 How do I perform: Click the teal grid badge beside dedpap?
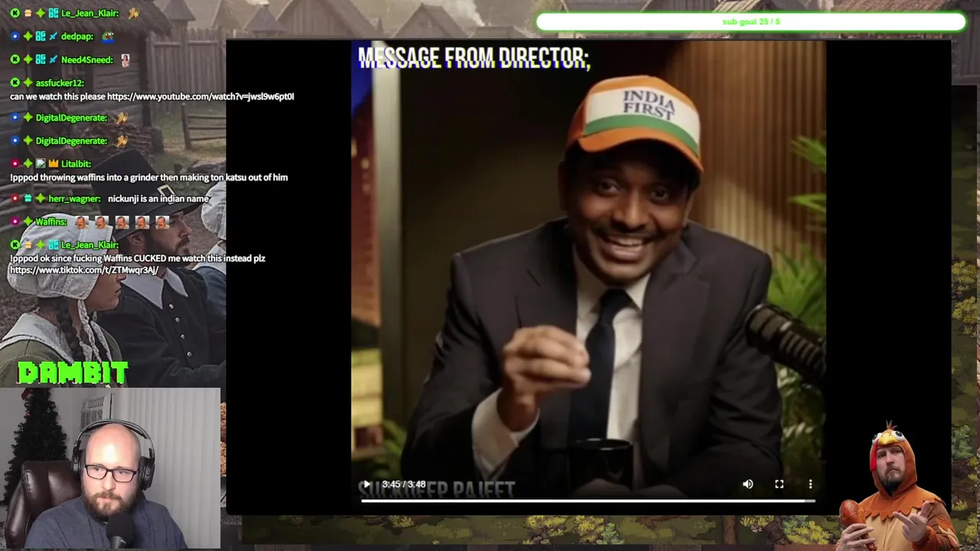point(41,37)
